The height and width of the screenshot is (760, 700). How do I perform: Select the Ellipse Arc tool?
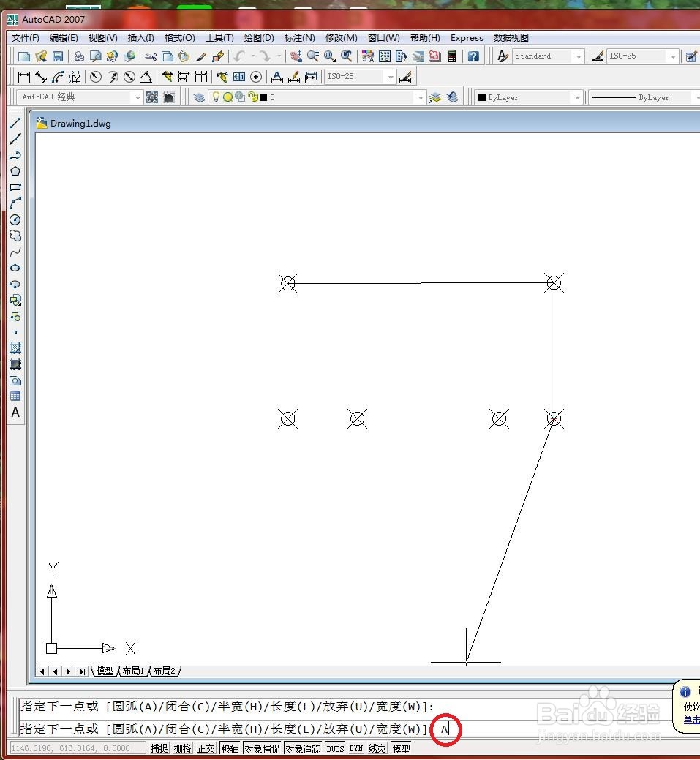(15, 284)
